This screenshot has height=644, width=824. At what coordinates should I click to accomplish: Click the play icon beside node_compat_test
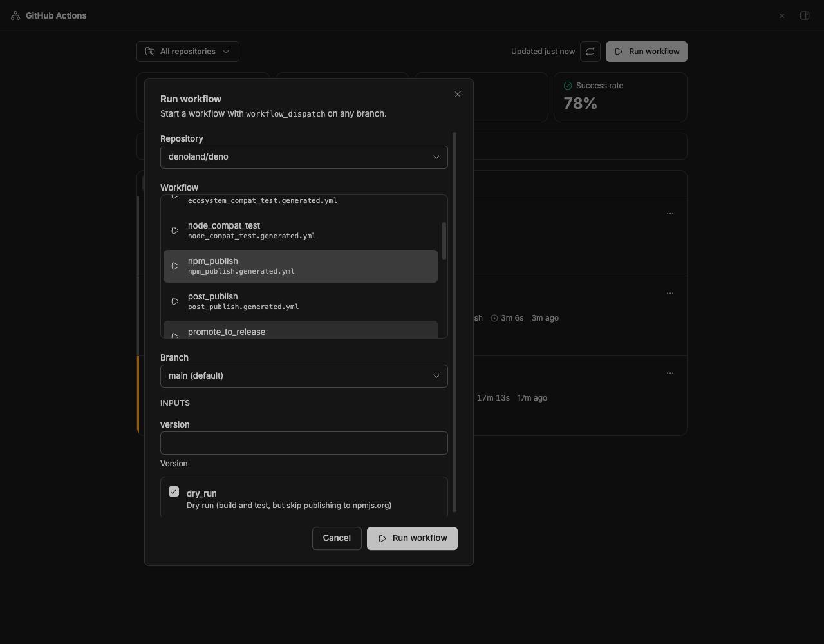pos(174,231)
